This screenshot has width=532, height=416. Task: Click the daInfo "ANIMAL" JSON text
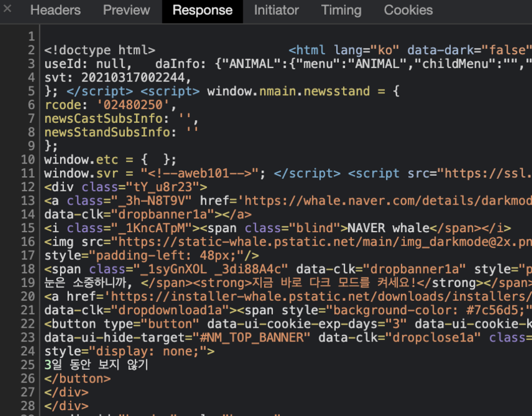point(344,64)
